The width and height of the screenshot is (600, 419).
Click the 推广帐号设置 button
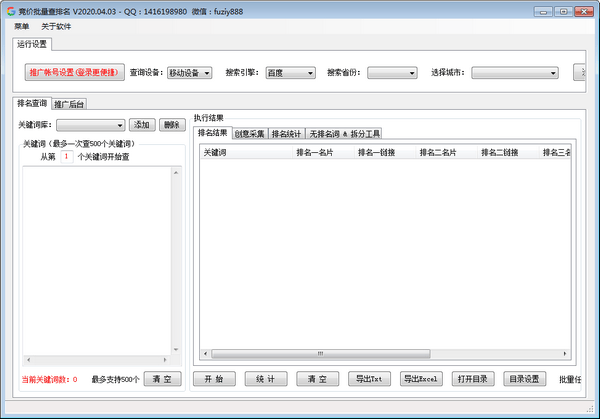74,73
